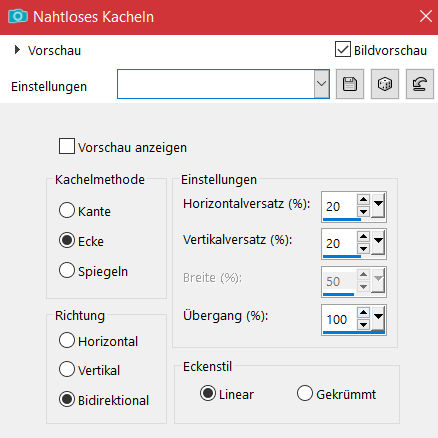Expand the Vorschau disclosure triangle
Image resolution: width=438 pixels, height=438 pixels.
click(x=17, y=50)
